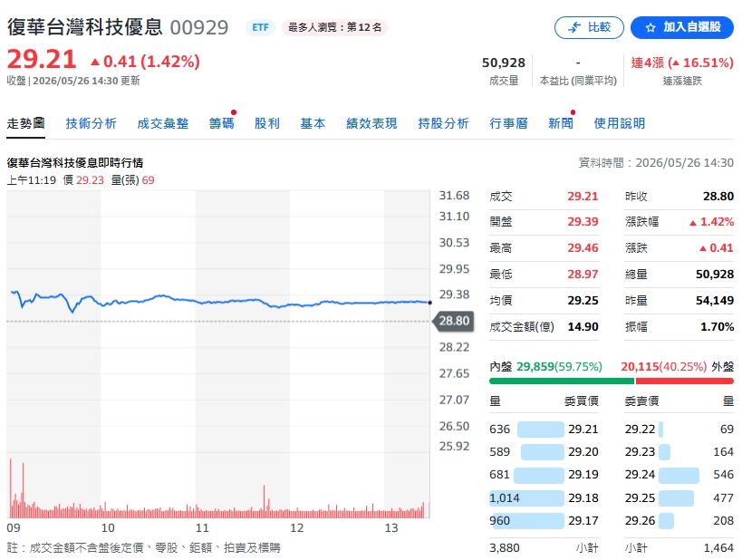The image size is (742, 560).
Task: Click bid quantity 1,014
Action: point(505,498)
